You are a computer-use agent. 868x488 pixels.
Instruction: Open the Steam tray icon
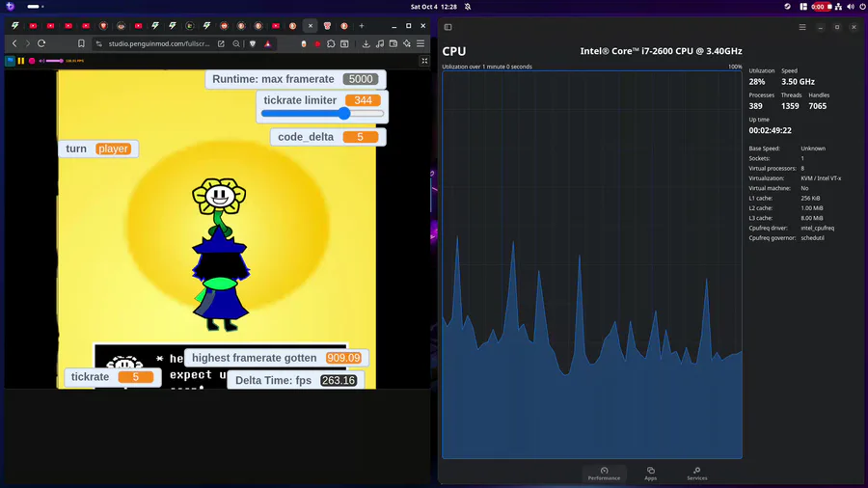point(787,7)
